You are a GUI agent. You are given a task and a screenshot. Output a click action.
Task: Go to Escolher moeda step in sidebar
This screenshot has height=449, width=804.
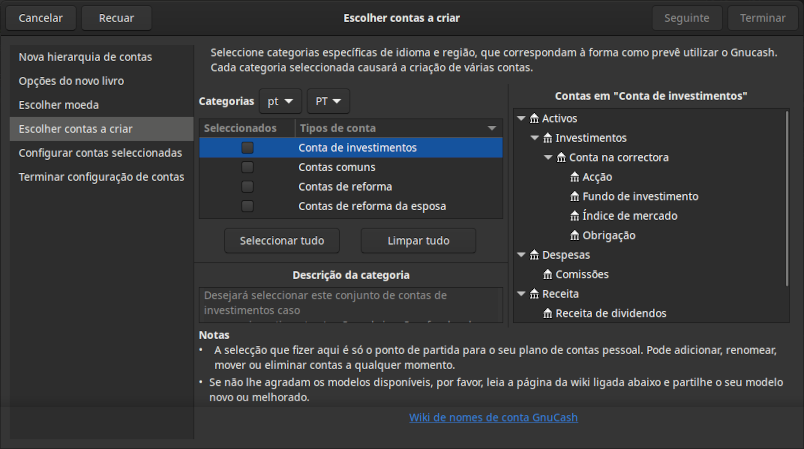tap(59, 105)
